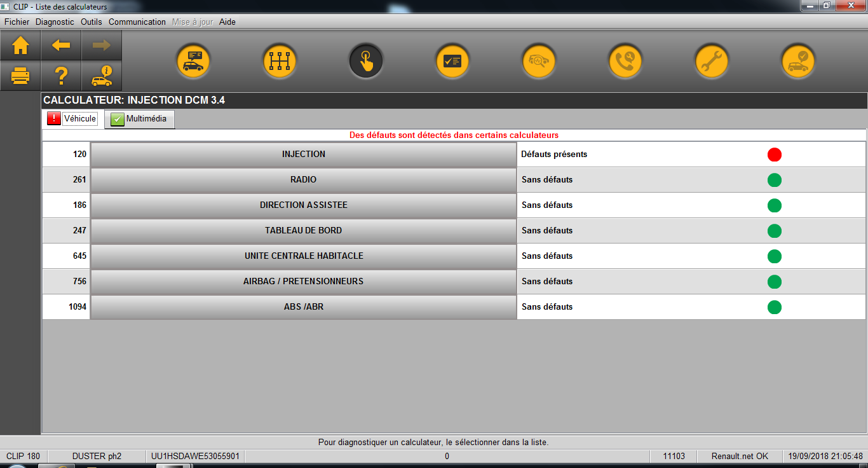Open the vehicle validation check icon
Image resolution: width=868 pixels, height=468 pixels.
click(x=798, y=62)
